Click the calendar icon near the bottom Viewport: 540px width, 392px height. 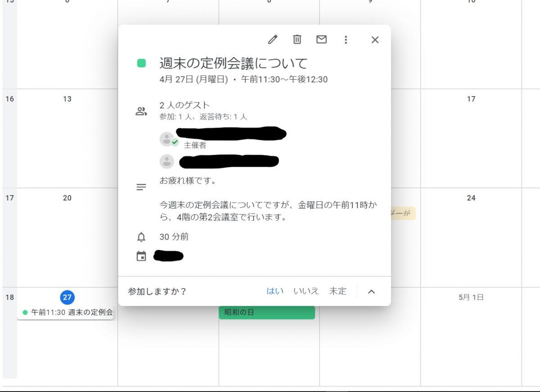tap(141, 256)
